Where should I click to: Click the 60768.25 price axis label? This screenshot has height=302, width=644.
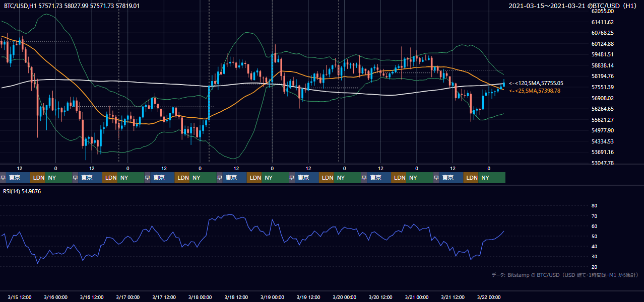[x=602, y=33]
